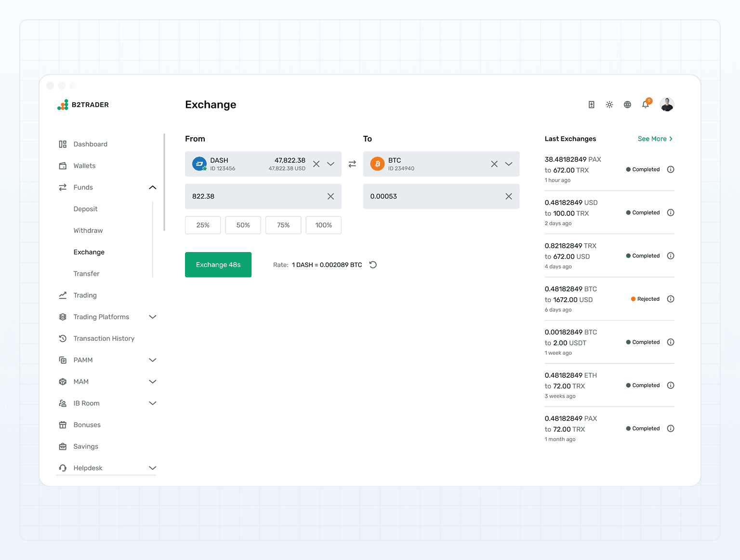
Task: Click the Dashboard grid icon
Action: [63, 144]
